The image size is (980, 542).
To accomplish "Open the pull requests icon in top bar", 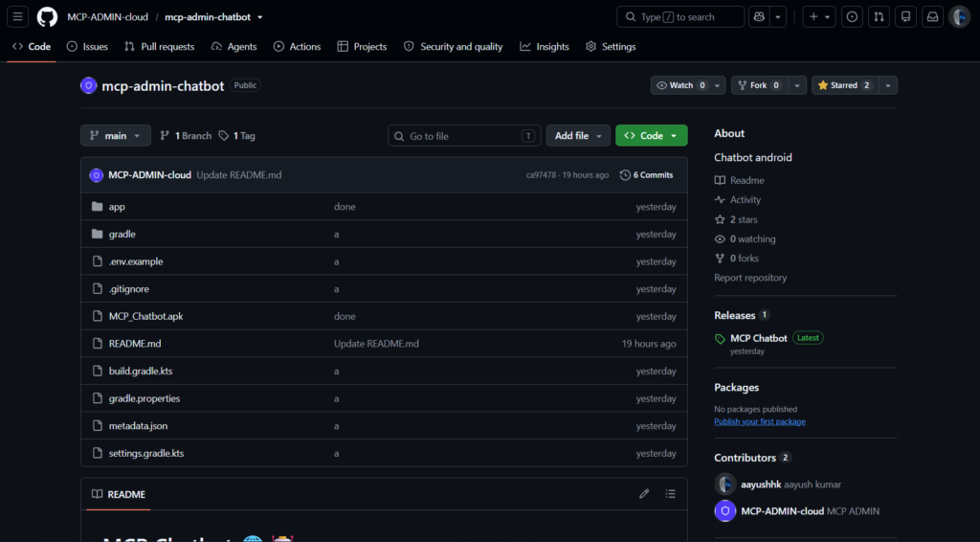I will click(879, 17).
